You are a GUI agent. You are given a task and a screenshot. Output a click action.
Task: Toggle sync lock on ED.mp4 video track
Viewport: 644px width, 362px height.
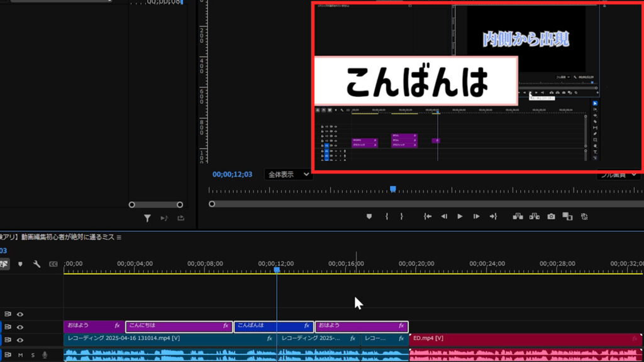coord(8,340)
